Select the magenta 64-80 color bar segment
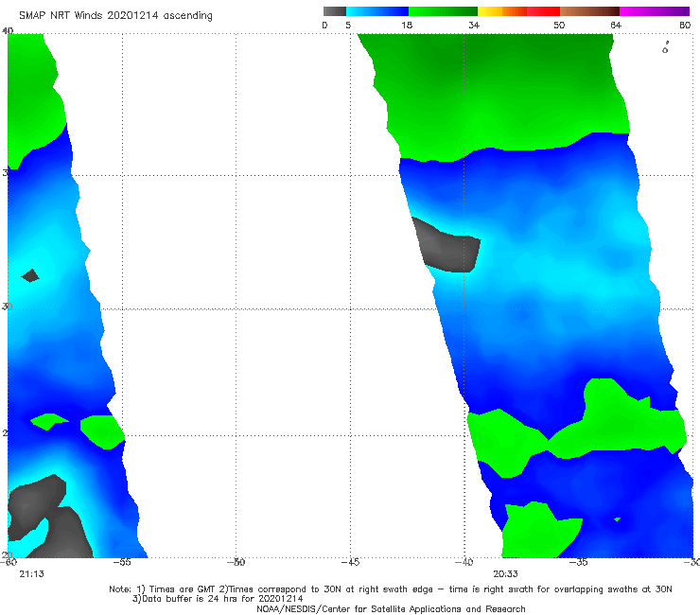 tap(655, 11)
